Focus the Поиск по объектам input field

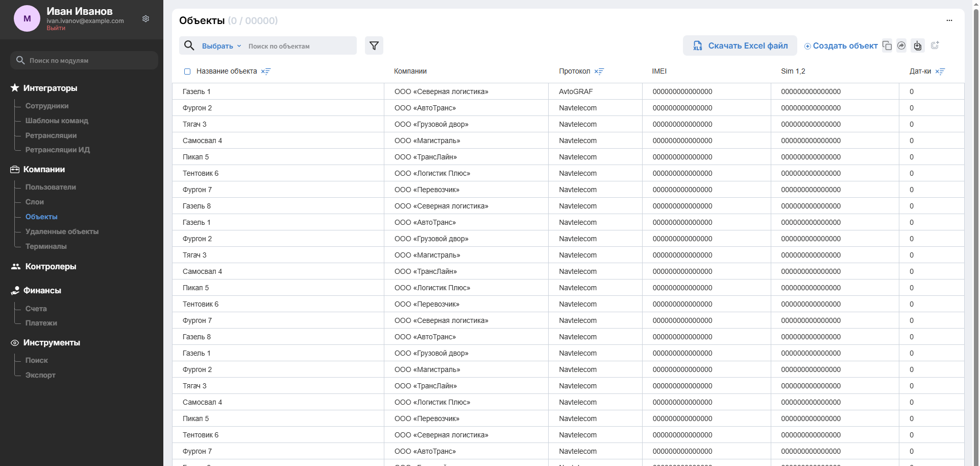tap(300, 46)
